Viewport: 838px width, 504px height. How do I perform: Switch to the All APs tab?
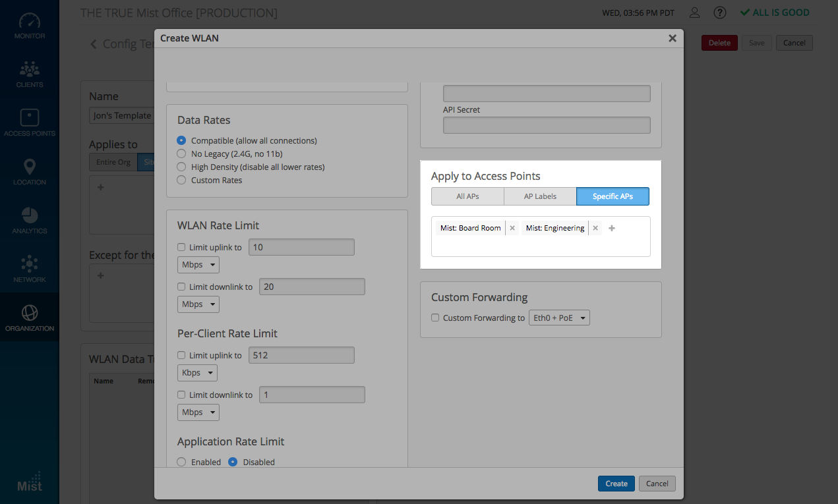(x=467, y=196)
